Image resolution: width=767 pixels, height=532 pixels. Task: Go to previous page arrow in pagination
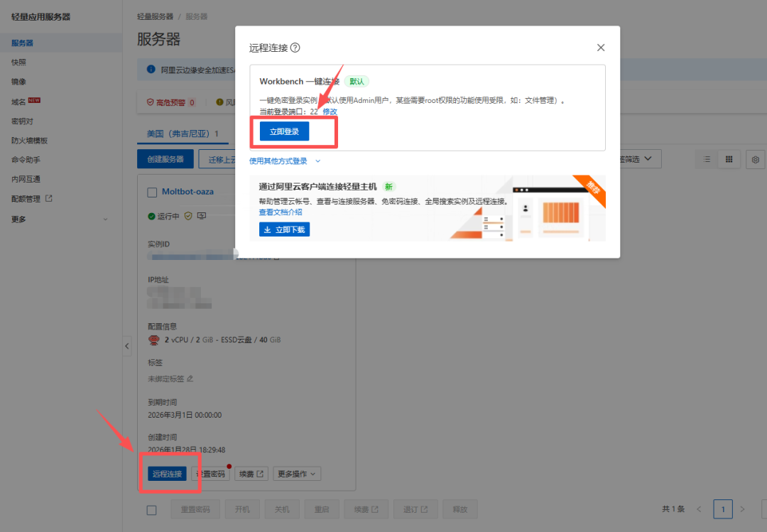(699, 509)
